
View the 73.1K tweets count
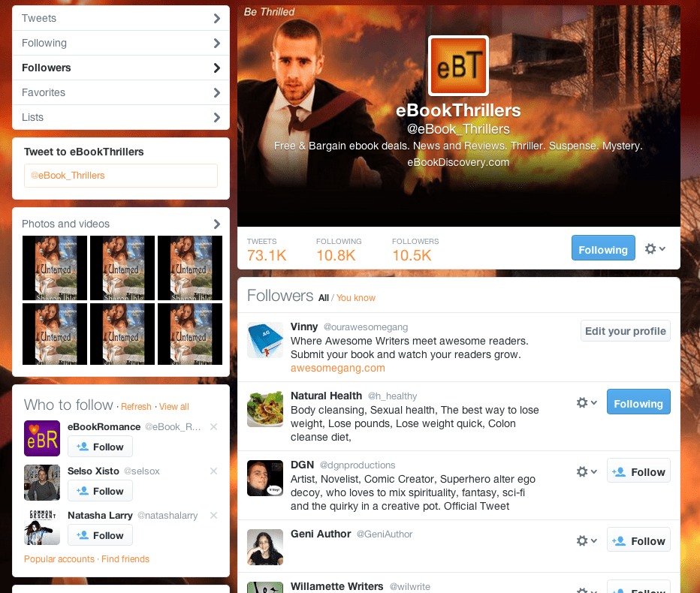(x=267, y=249)
